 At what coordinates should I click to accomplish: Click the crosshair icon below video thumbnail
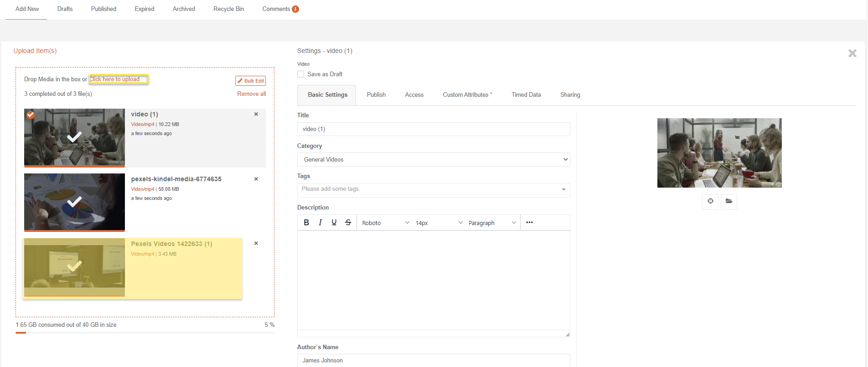710,201
